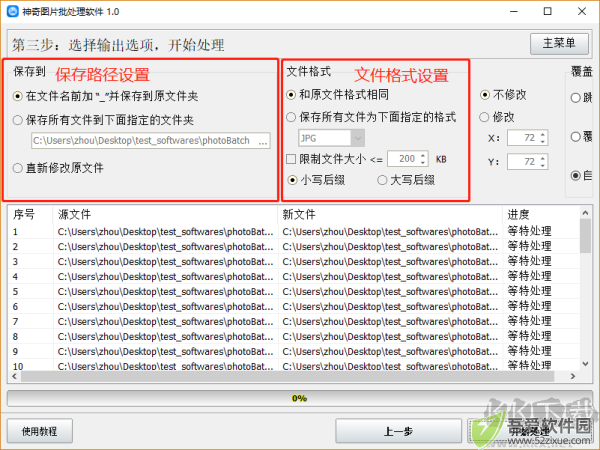Click the 0% progress bar
600x450 pixels.
(x=300, y=398)
